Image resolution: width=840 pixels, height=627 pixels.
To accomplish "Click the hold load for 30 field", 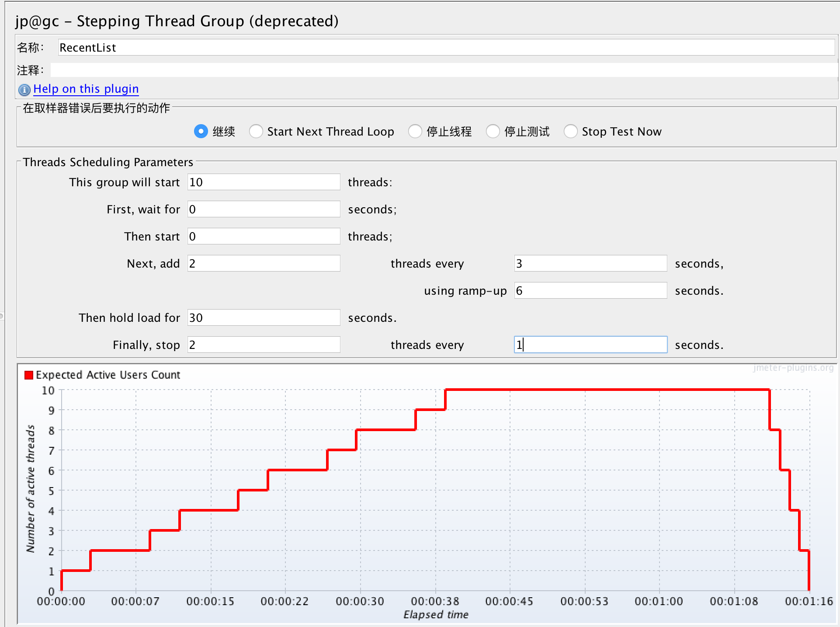I will (x=262, y=317).
